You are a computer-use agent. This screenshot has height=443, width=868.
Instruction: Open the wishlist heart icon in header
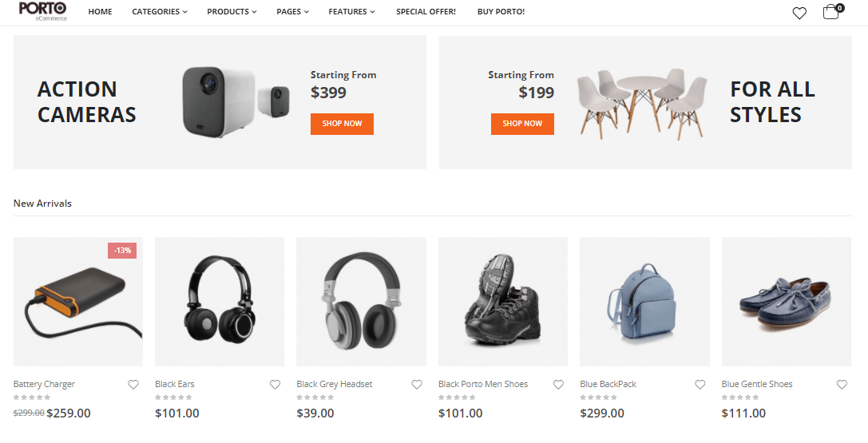click(x=799, y=13)
